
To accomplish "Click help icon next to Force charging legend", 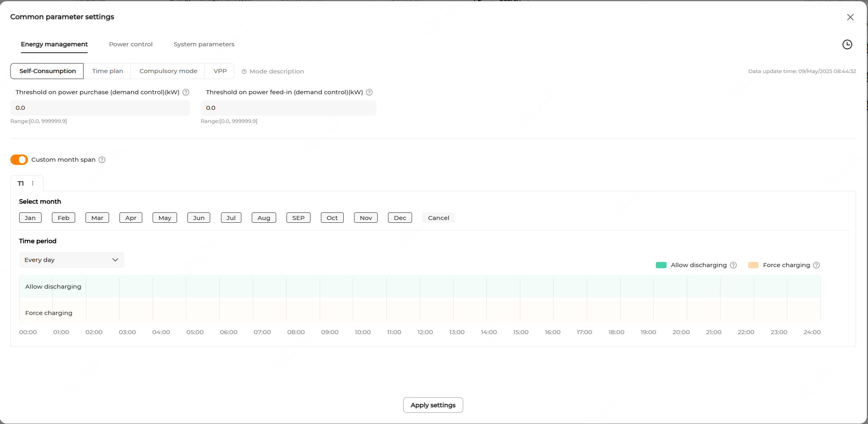I will (x=816, y=265).
